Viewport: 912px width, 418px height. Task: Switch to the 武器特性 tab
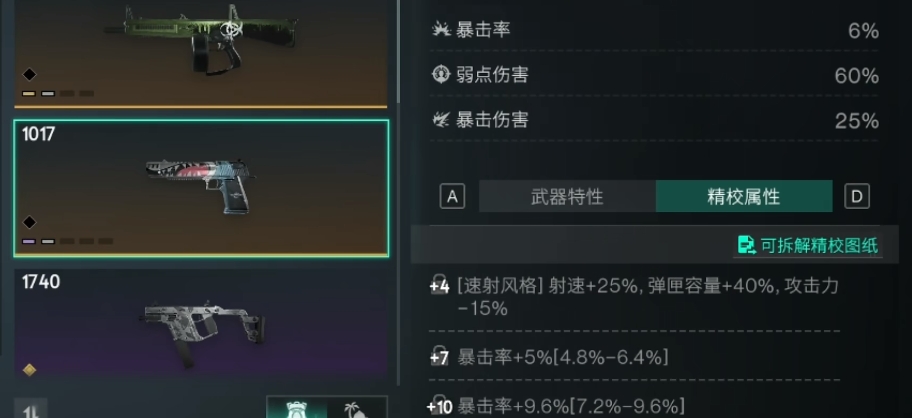(x=567, y=197)
